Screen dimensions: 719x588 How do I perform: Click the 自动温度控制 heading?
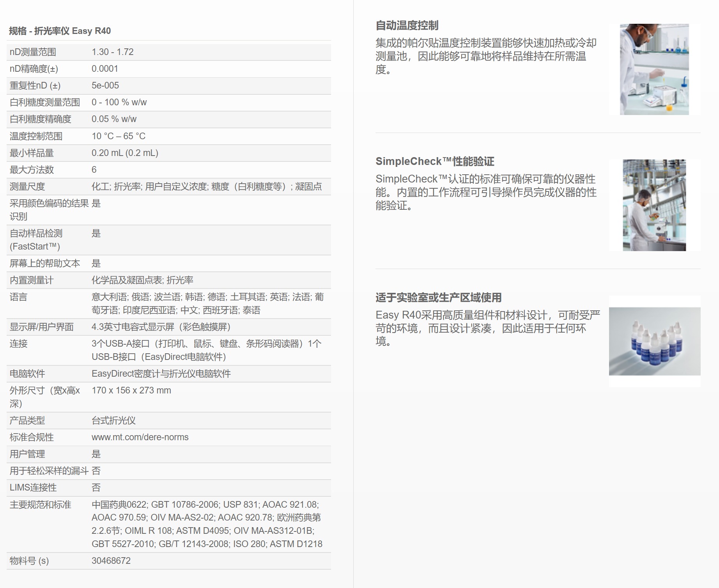(x=407, y=26)
